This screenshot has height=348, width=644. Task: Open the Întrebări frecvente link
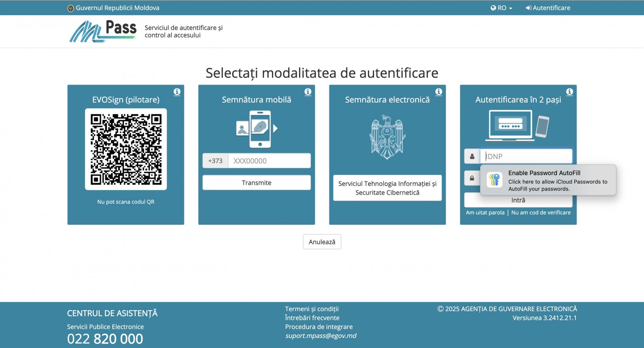[312, 318]
